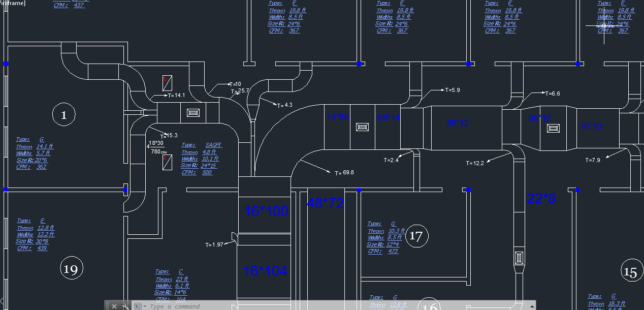Select the room 19 number circle

pos(71,269)
